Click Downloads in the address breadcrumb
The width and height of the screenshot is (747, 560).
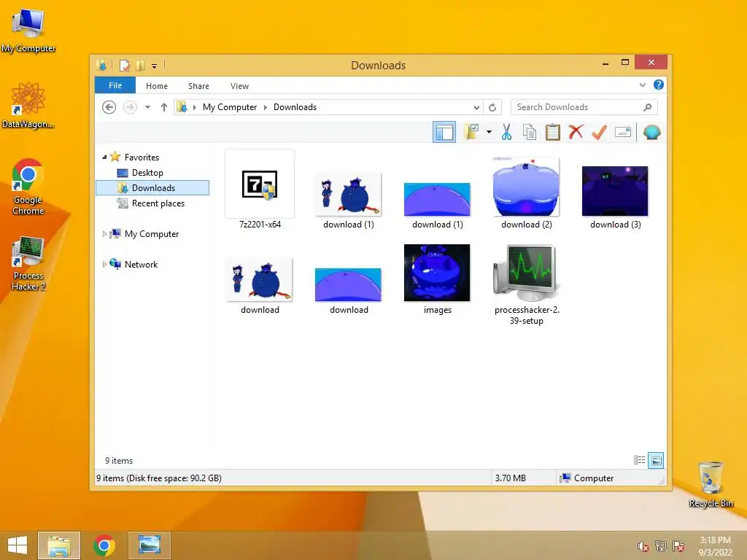[295, 107]
